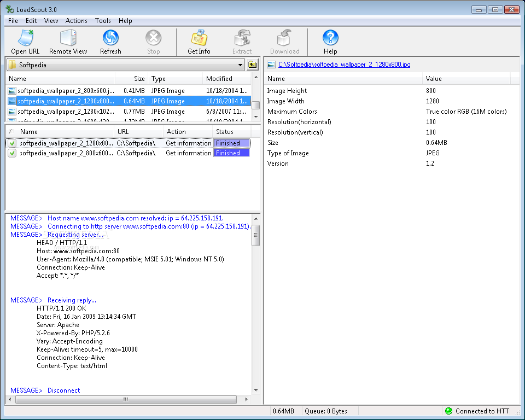Click the log panel scroll right arrow
Screen dimensions: 525x420
(247, 399)
